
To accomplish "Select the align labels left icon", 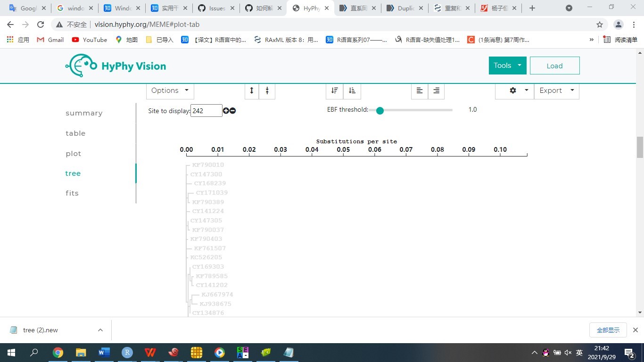I will click(x=419, y=90).
